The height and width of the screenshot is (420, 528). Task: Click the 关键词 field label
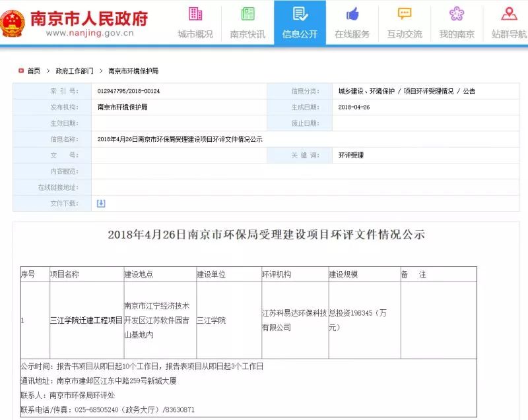point(306,156)
